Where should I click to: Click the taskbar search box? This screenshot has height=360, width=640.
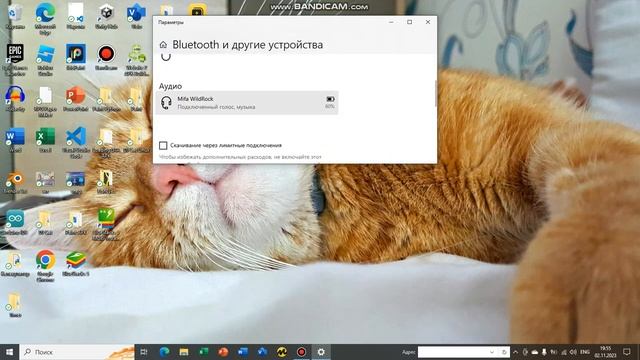click(x=77, y=352)
